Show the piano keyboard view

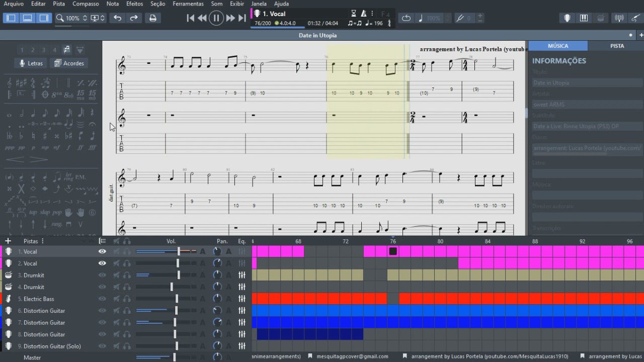pos(584,18)
